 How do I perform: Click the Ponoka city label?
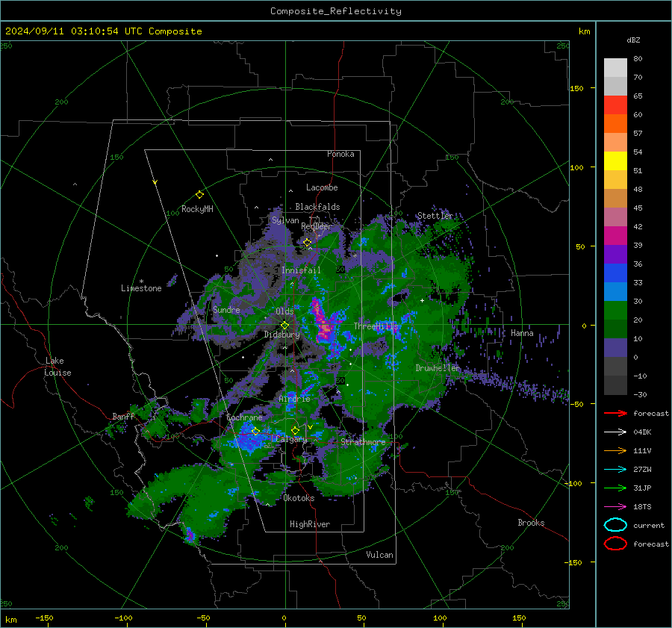(340, 154)
